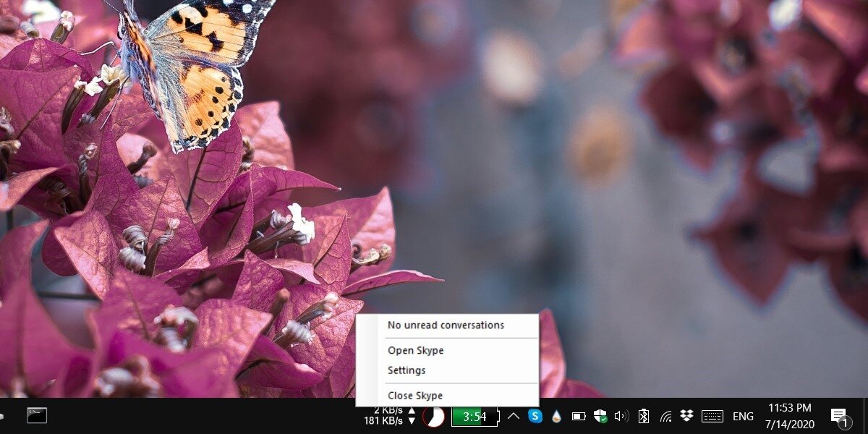
Task: Open Dropbox from the system tray
Action: (686, 416)
